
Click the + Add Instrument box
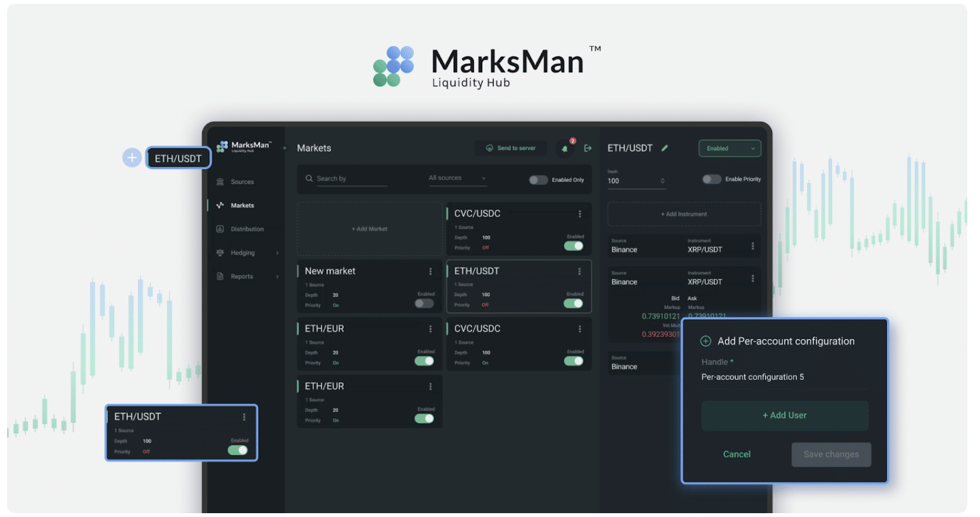coord(684,214)
